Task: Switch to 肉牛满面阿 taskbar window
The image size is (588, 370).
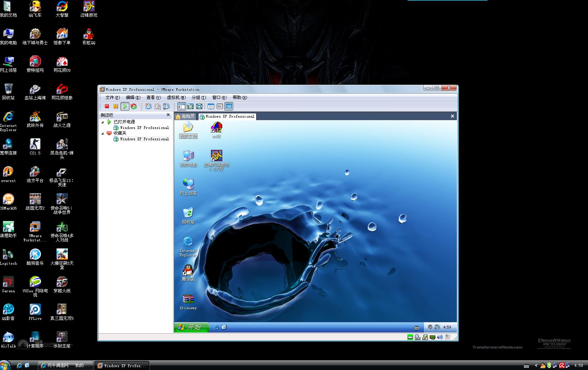Action: [x=66, y=365]
